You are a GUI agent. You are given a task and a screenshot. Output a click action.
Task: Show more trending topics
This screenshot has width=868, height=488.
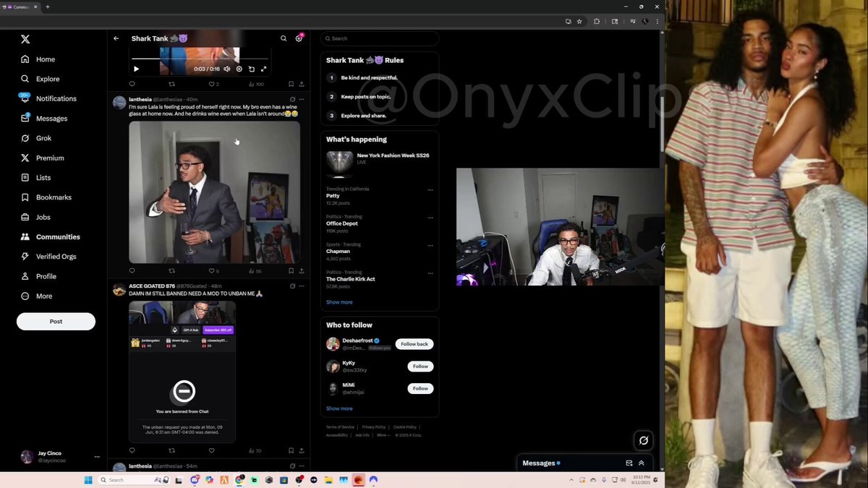pyautogui.click(x=339, y=302)
